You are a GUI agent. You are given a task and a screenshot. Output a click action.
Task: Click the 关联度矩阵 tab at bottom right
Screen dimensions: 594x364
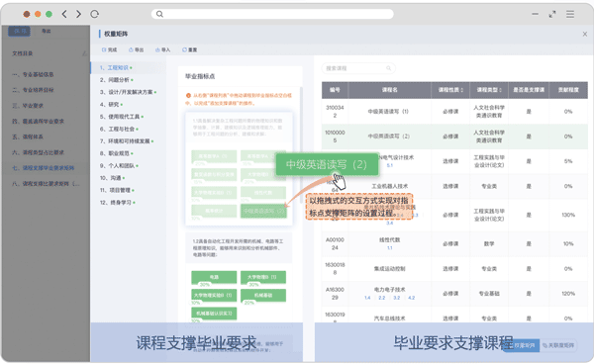pyautogui.click(x=558, y=345)
